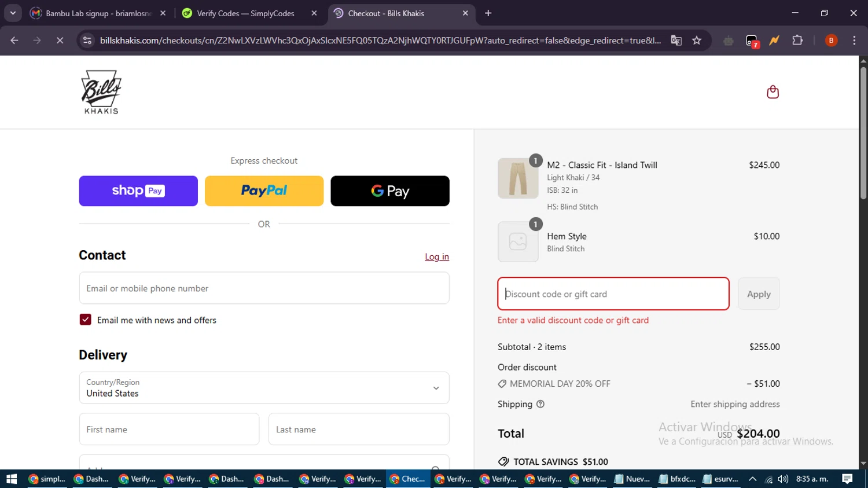Open the tab search dropdown arrow
Viewport: 868px width, 488px height.
click(13, 13)
